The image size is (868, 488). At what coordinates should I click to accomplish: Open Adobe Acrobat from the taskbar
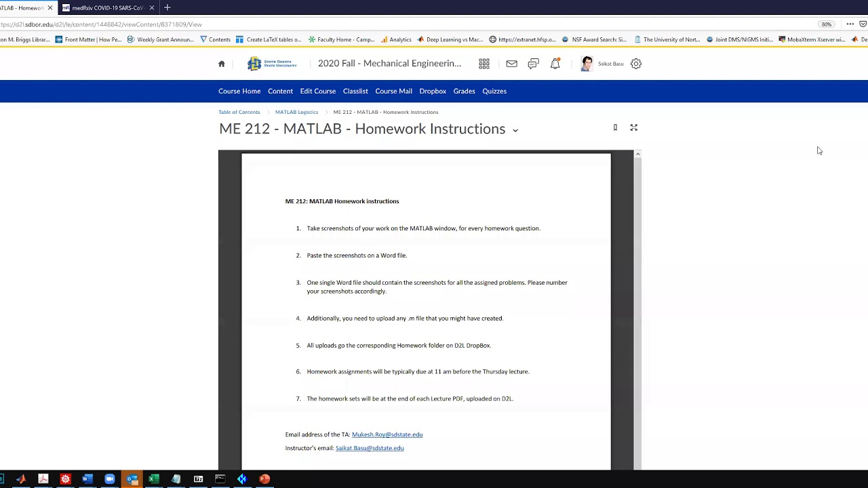[x=43, y=479]
